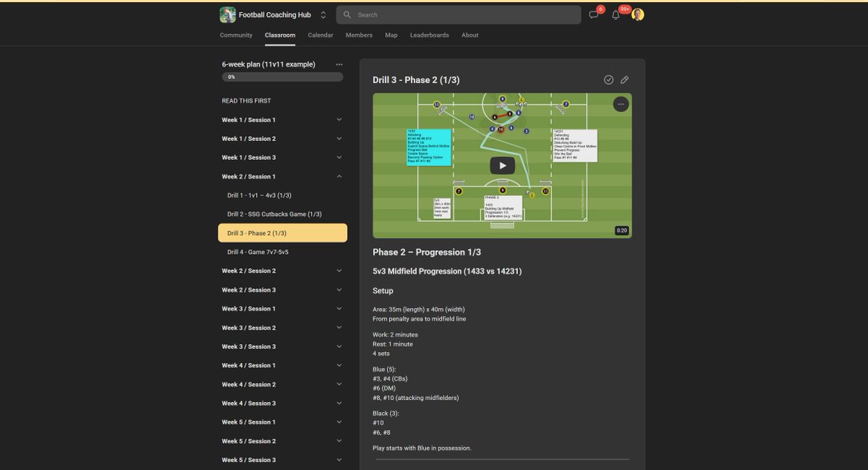Focus the Search input field
868x470 pixels.
coord(459,14)
